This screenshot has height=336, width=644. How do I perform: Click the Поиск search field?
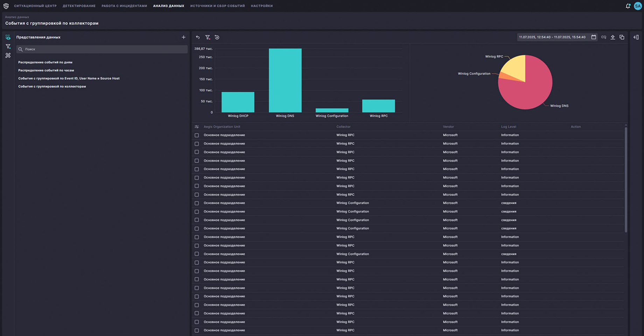(101, 49)
